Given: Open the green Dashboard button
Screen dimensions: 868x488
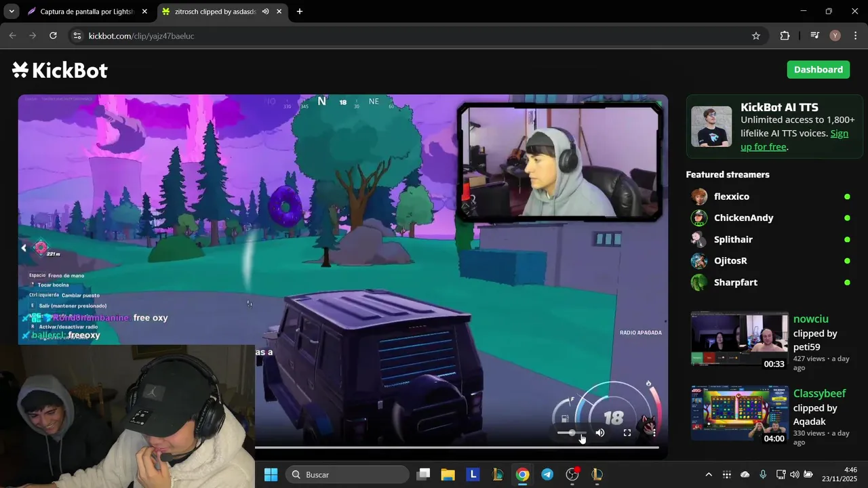Looking at the screenshot, I should coord(818,70).
